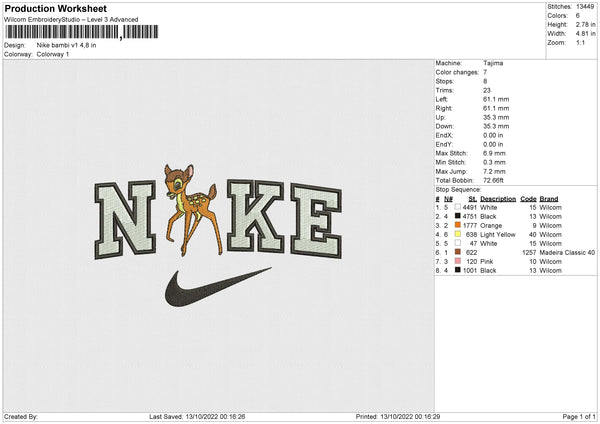Click the Description column header

click(x=498, y=199)
